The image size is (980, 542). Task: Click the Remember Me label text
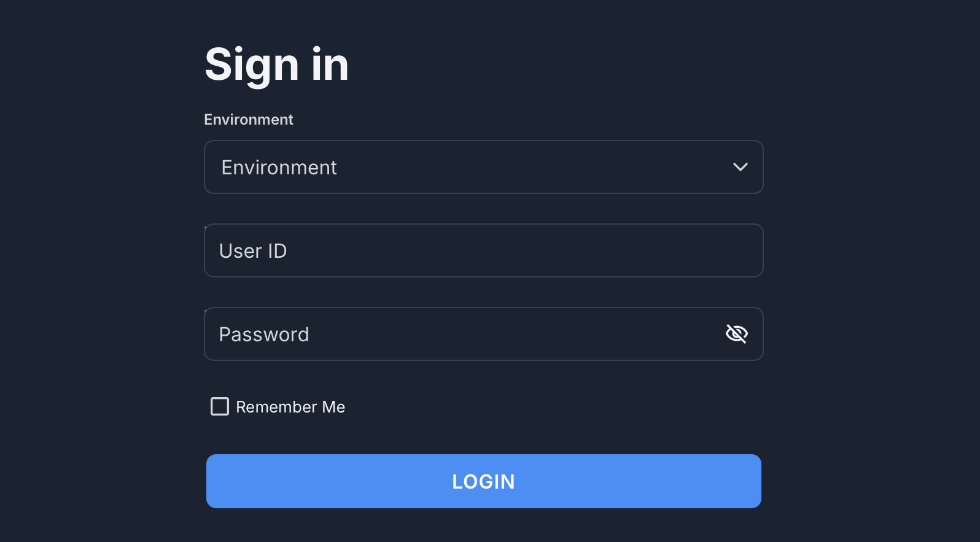click(x=290, y=407)
